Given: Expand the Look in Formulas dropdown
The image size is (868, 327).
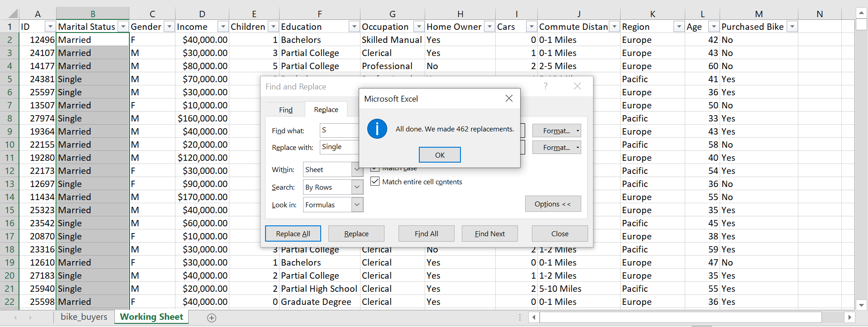Looking at the screenshot, I should (357, 205).
